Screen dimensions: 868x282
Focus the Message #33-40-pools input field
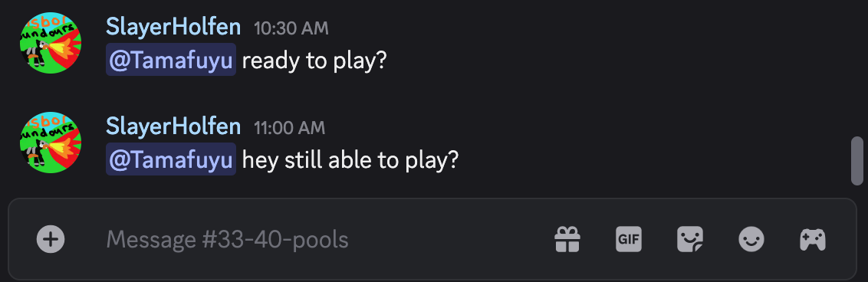click(x=321, y=239)
